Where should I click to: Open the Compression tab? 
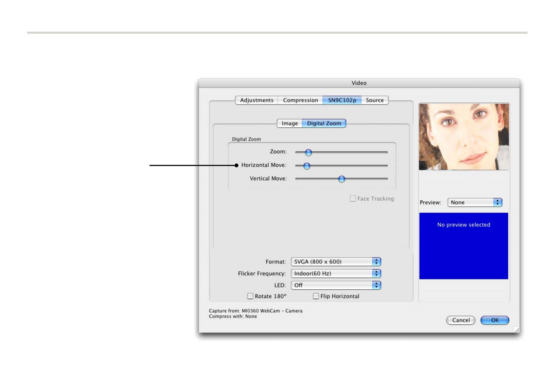tap(300, 100)
